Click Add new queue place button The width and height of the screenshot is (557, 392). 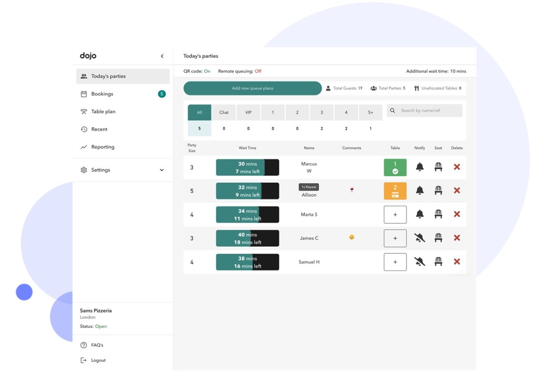(x=253, y=88)
